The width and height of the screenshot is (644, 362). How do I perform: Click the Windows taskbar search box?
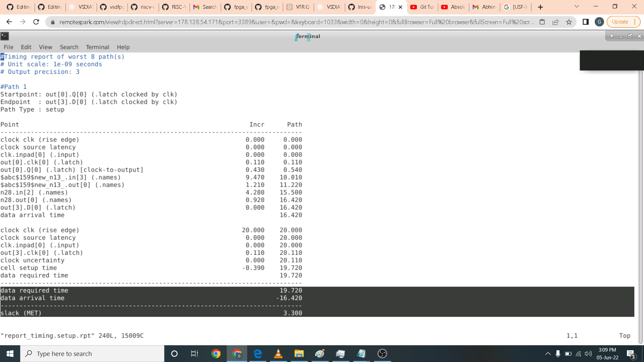(x=92, y=354)
